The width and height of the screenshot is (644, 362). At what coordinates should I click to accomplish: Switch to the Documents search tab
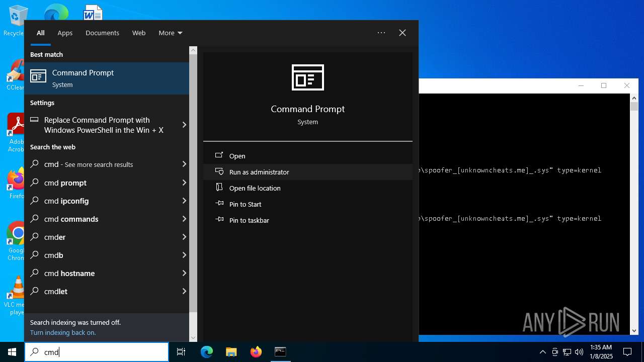pos(102,33)
